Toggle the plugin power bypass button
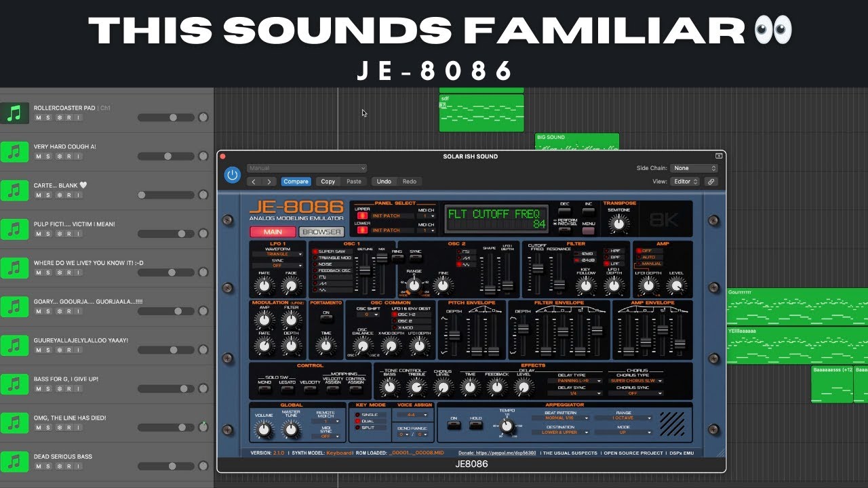 [233, 175]
